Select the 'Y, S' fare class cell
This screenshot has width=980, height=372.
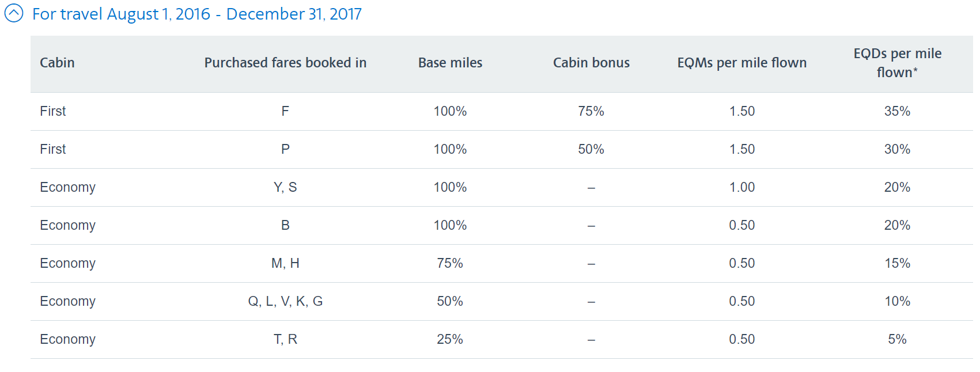pyautogui.click(x=285, y=187)
